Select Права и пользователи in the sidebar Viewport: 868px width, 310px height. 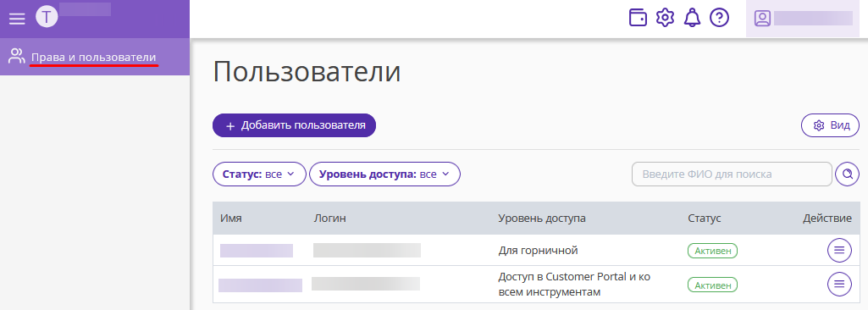point(95,57)
